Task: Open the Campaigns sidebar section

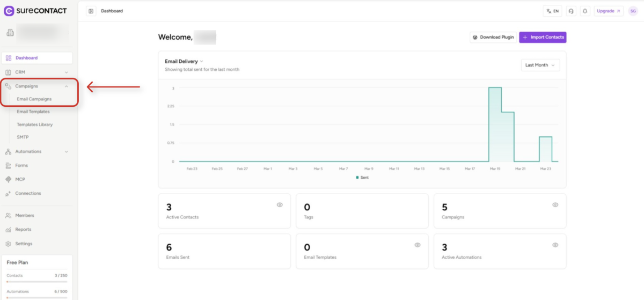Action: pyautogui.click(x=37, y=86)
